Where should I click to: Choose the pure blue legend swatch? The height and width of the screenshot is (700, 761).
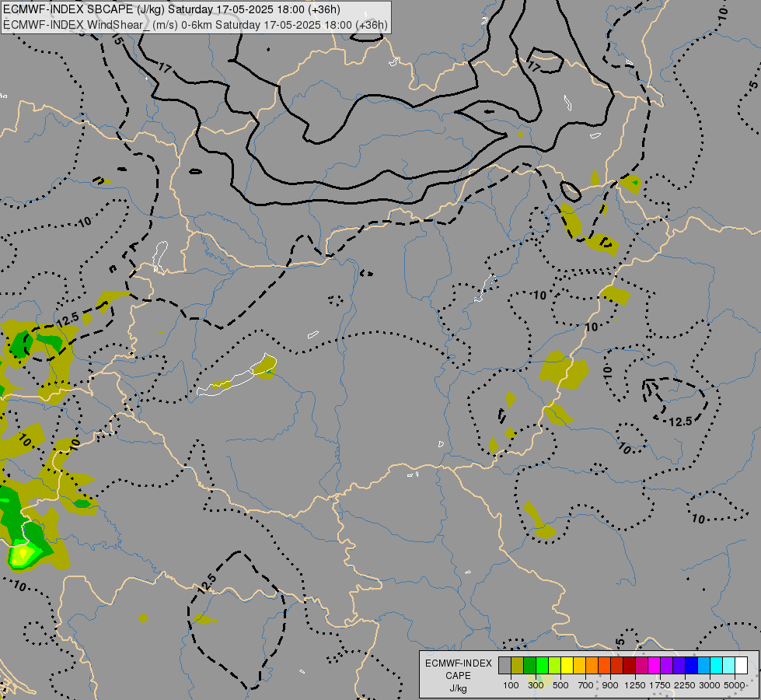click(692, 665)
